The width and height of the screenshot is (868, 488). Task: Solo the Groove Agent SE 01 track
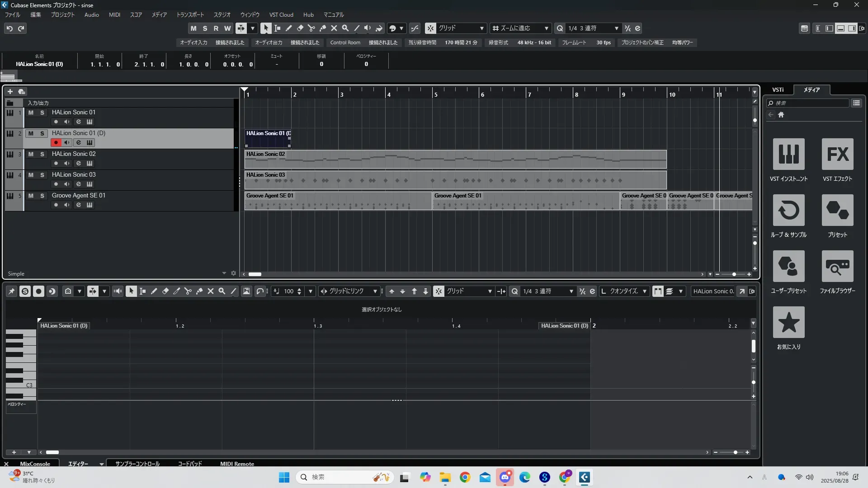click(42, 196)
